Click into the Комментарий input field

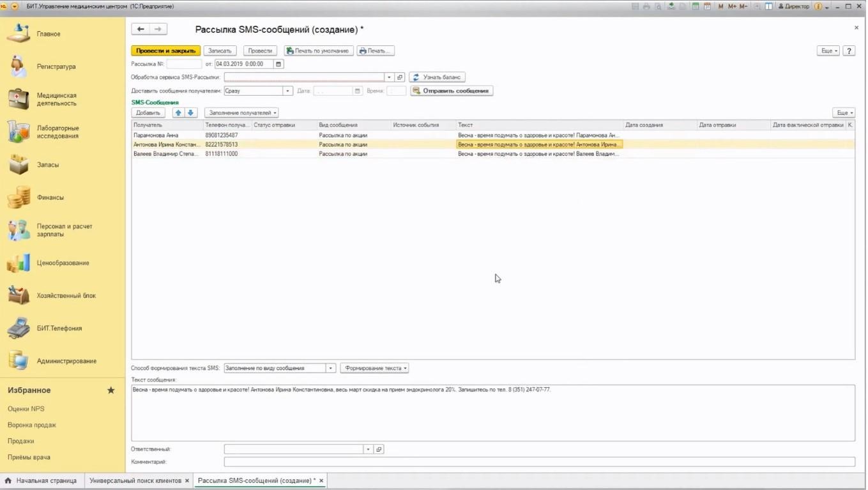pyautogui.click(x=538, y=462)
